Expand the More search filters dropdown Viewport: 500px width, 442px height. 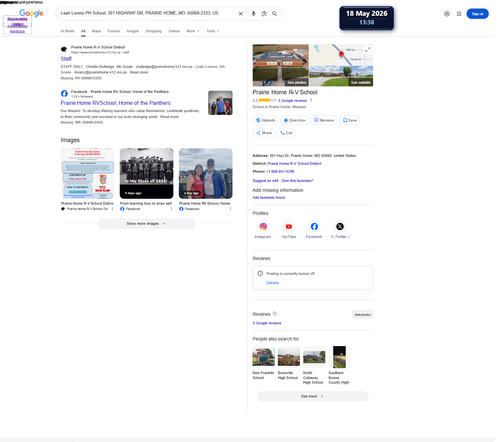click(192, 31)
